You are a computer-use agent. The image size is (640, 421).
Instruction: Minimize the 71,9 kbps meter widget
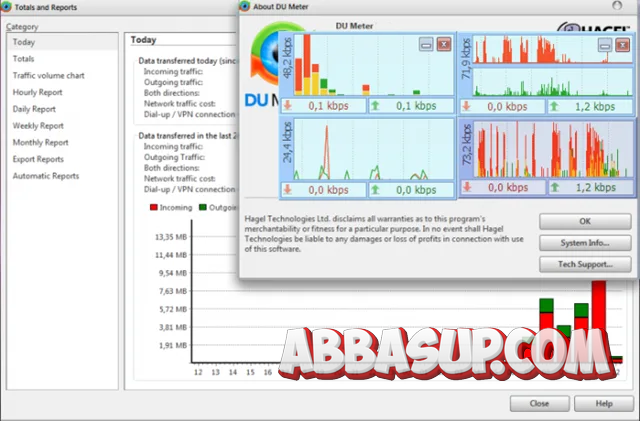pyautogui.click(x=605, y=45)
